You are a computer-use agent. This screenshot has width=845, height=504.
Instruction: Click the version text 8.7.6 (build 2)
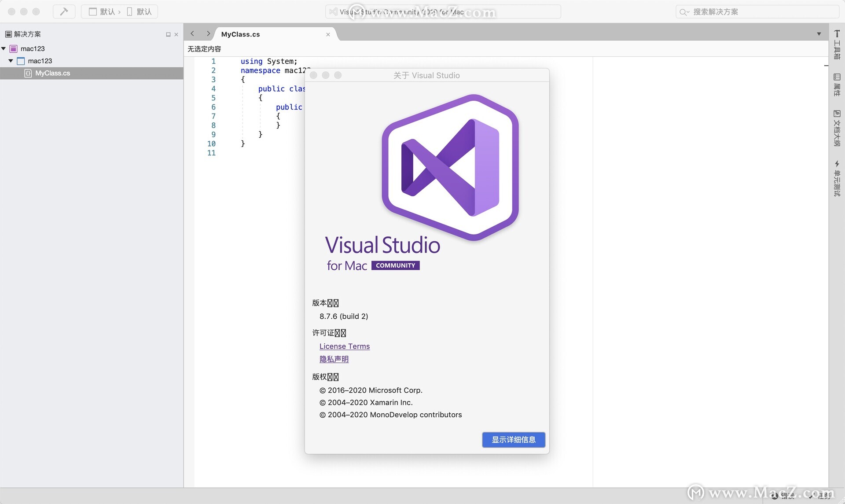pyautogui.click(x=344, y=316)
